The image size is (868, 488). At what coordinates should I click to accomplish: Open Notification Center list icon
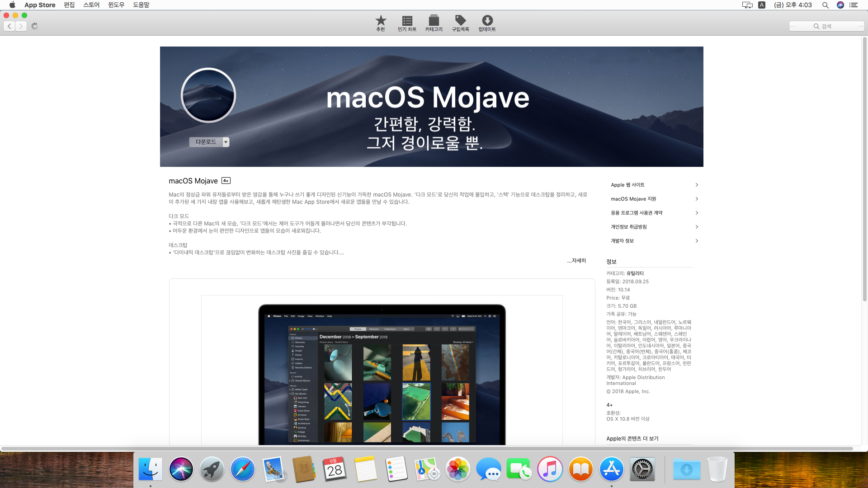tap(854, 5)
